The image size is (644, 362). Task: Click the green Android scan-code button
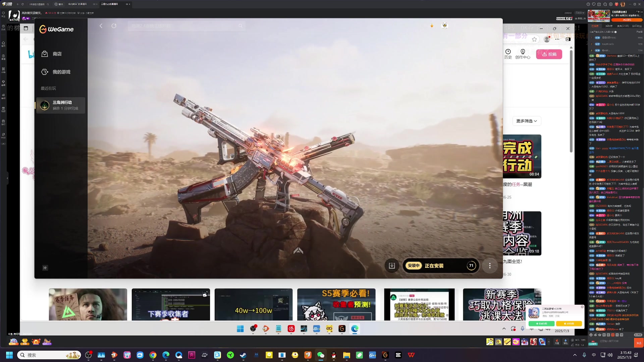[541, 323]
